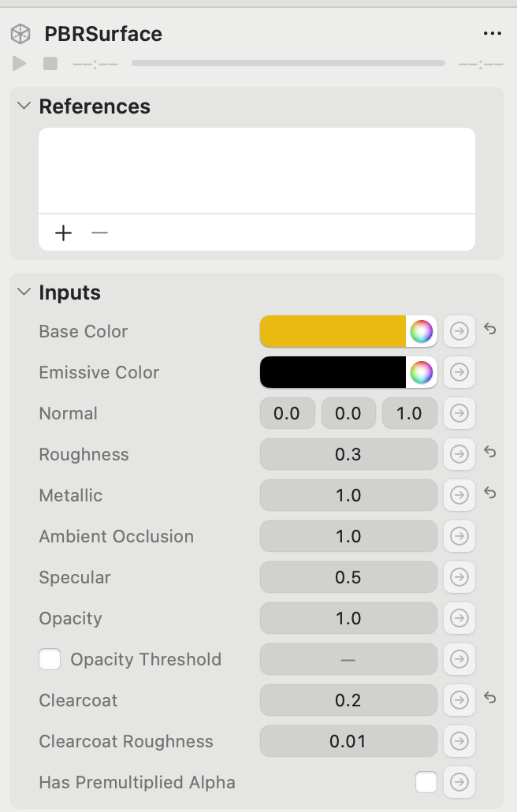Viewport: 517px width, 812px height.
Task: Click the connection arrow beside Metallic
Action: pos(459,495)
